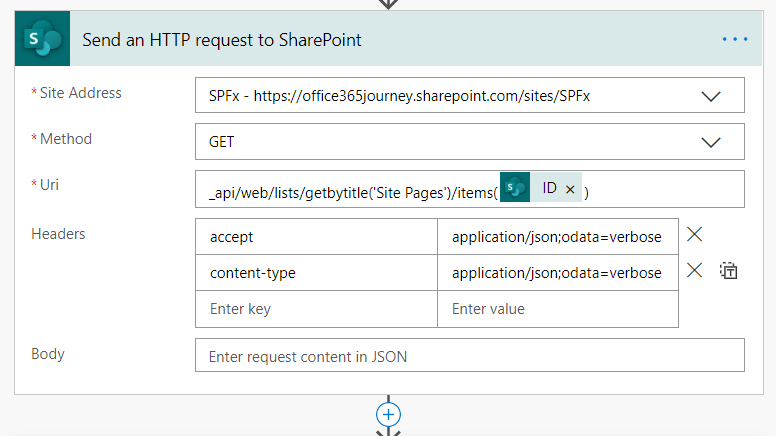776x436 pixels.
Task: Edit the 'accept' header key
Action: 316,237
